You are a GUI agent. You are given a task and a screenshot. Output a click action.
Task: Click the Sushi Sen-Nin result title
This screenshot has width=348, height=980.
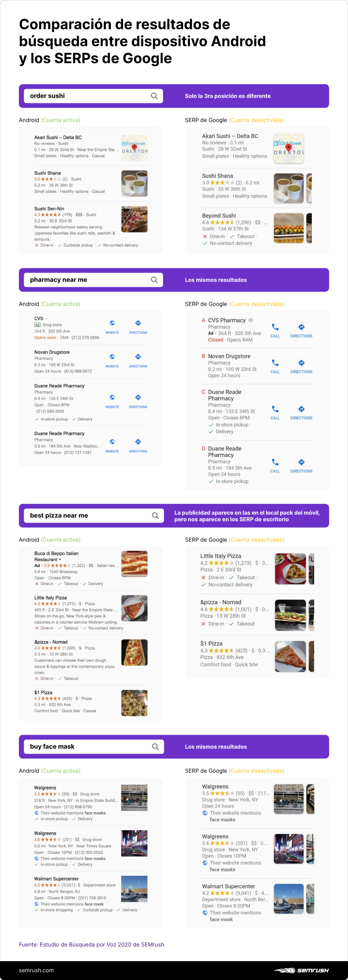click(x=49, y=209)
